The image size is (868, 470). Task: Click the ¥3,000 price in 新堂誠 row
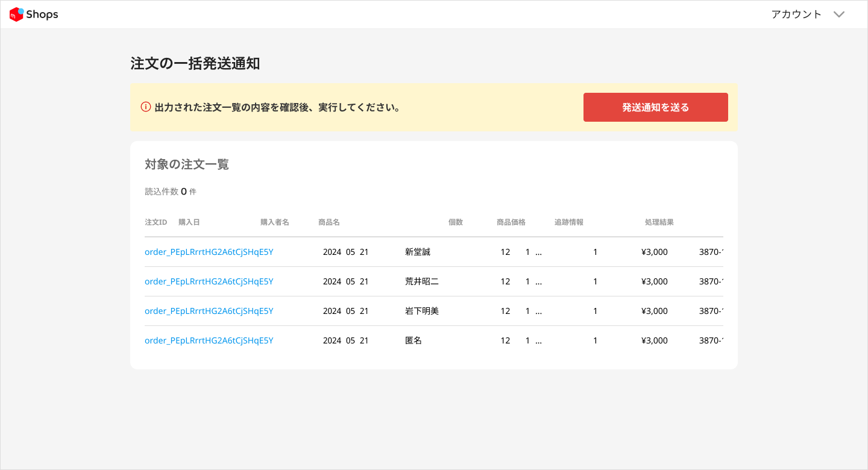click(x=655, y=252)
